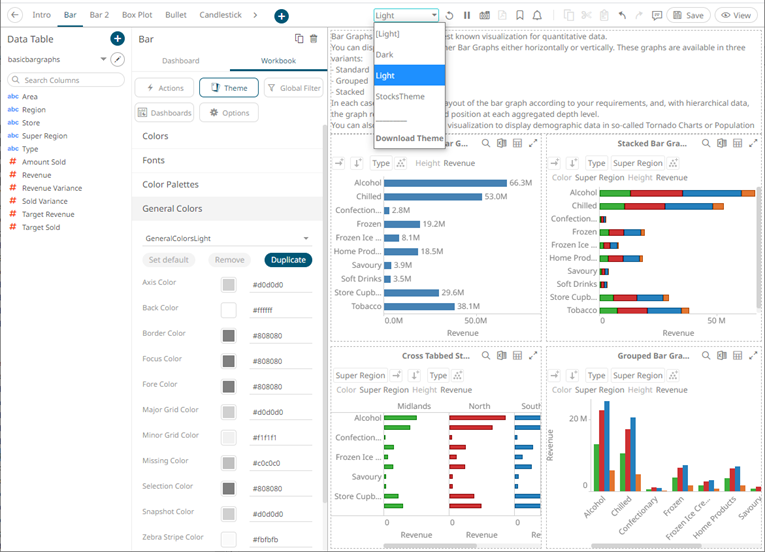
Task: Go back using the left arrow icon
Action: 15,15
